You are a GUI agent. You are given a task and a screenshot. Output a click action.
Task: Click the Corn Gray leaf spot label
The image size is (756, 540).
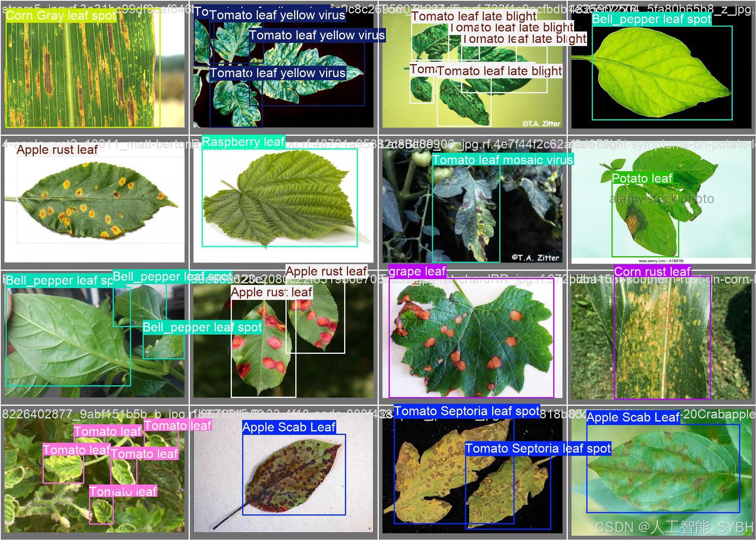[x=61, y=16]
